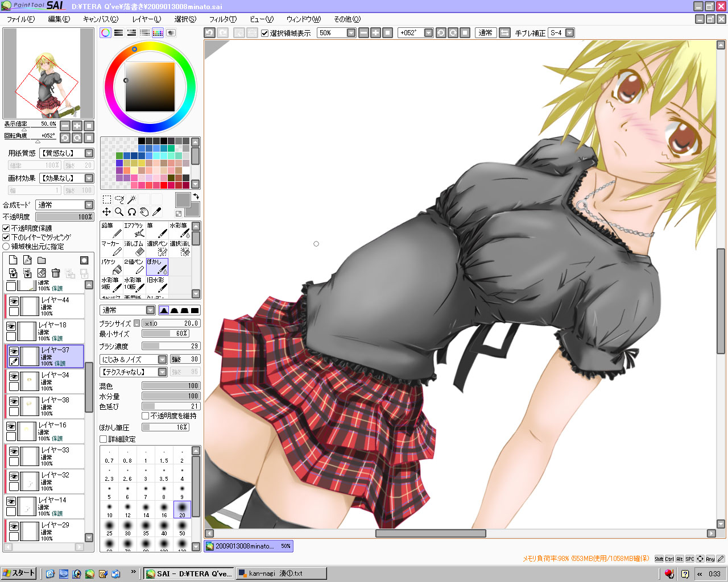Open the 合成モード blend mode dropdown
The height and width of the screenshot is (582, 728).
(x=65, y=205)
